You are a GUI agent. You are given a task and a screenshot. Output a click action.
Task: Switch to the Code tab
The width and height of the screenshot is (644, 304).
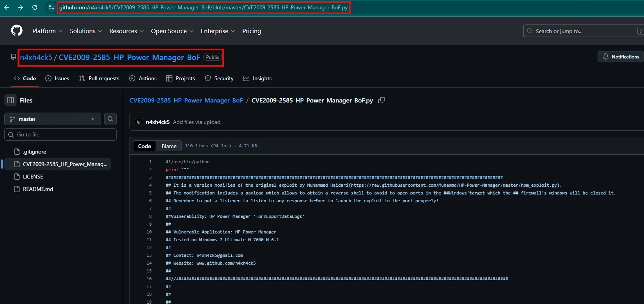25,78
